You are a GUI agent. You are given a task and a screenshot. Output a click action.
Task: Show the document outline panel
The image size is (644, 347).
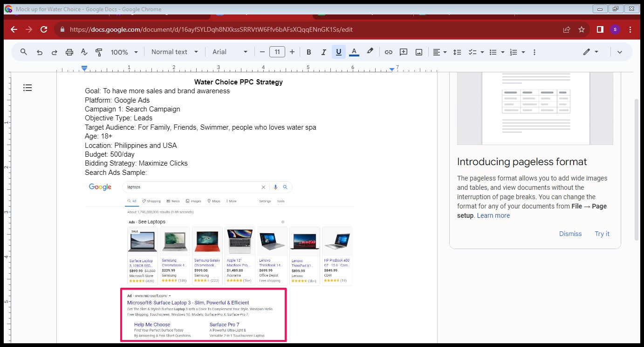[x=27, y=87]
